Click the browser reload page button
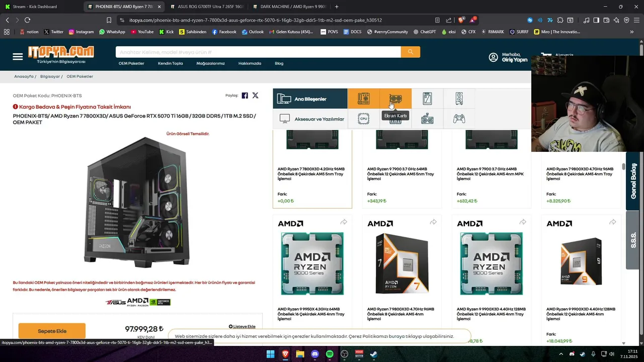The image size is (644, 362). point(27,20)
